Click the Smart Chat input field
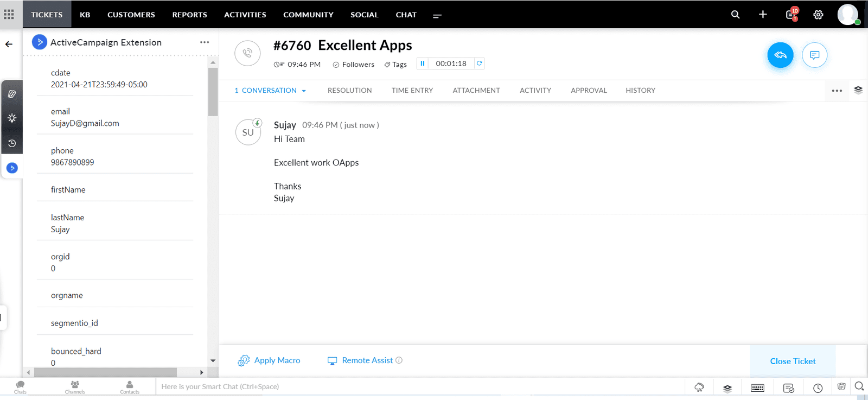Screen dimensions: 868x400 click(420, 386)
